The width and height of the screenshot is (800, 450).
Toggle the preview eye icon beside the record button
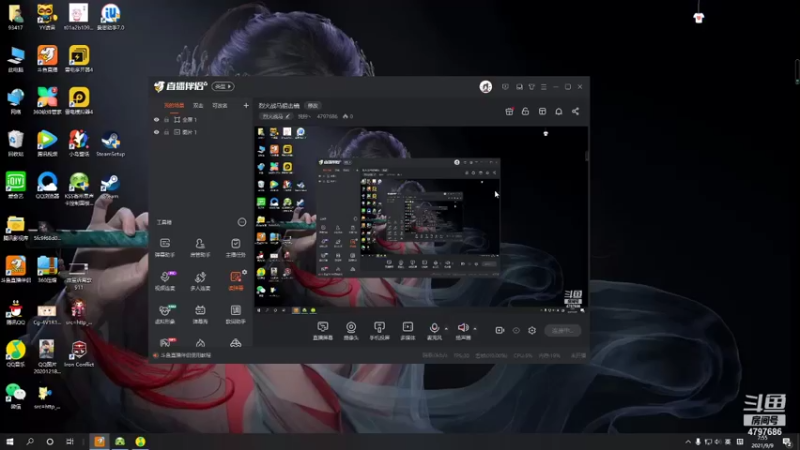(x=516, y=331)
